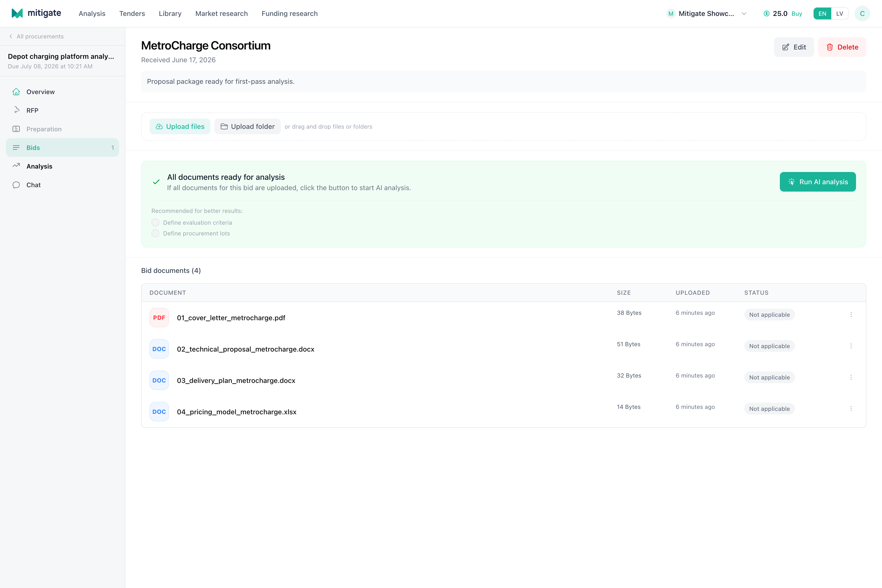This screenshot has width=882, height=588.
Task: Select the RFP document icon
Action: (16, 110)
